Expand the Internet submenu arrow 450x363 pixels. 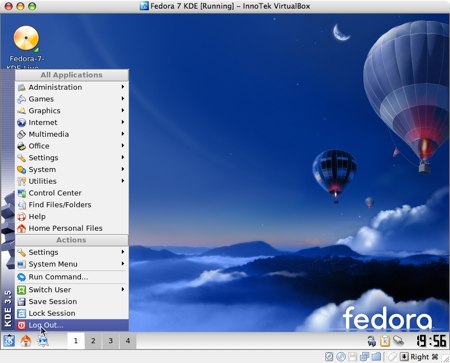123,122
